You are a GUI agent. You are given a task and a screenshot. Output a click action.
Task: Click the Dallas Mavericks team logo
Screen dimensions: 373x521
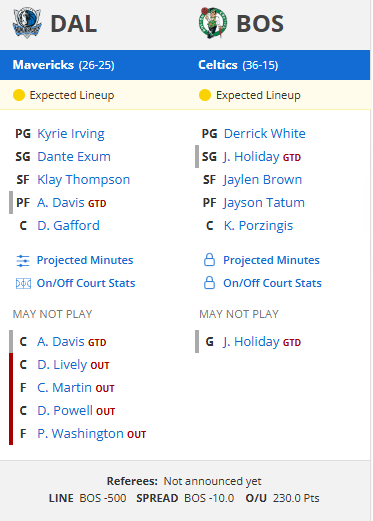point(27,22)
